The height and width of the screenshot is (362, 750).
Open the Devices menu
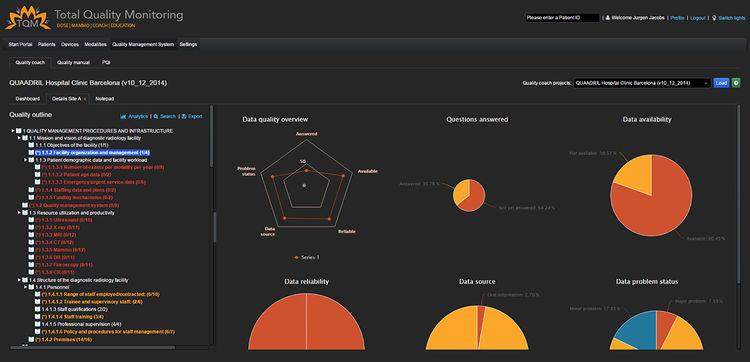point(70,44)
